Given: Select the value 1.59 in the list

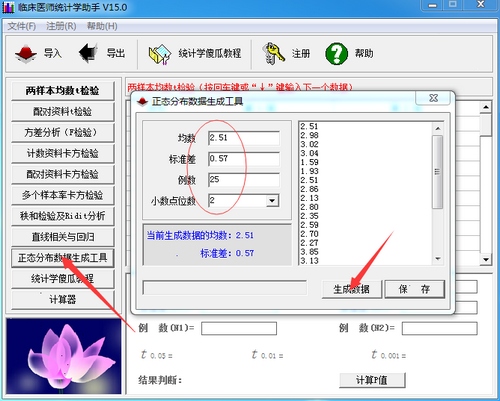Looking at the screenshot, I should click(309, 163).
